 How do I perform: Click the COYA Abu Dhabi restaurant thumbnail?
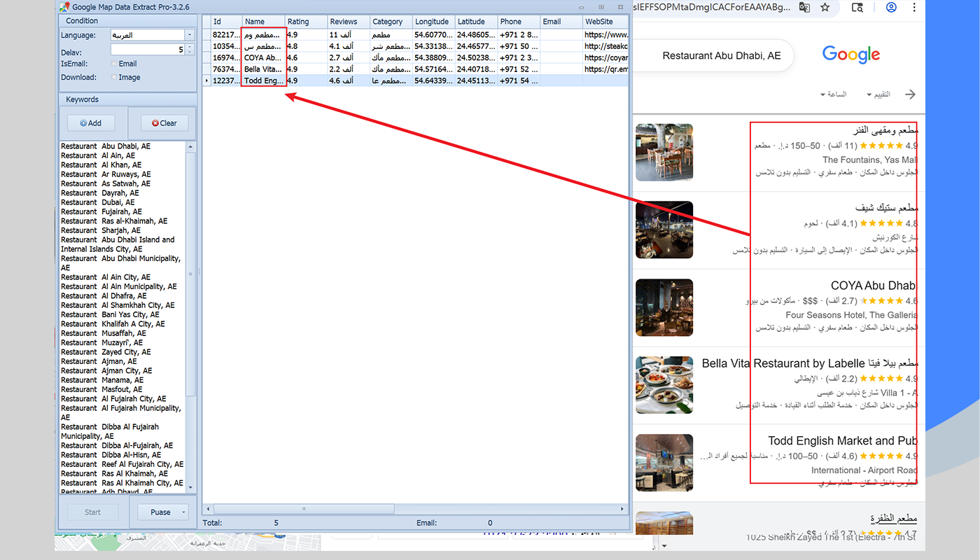point(664,308)
